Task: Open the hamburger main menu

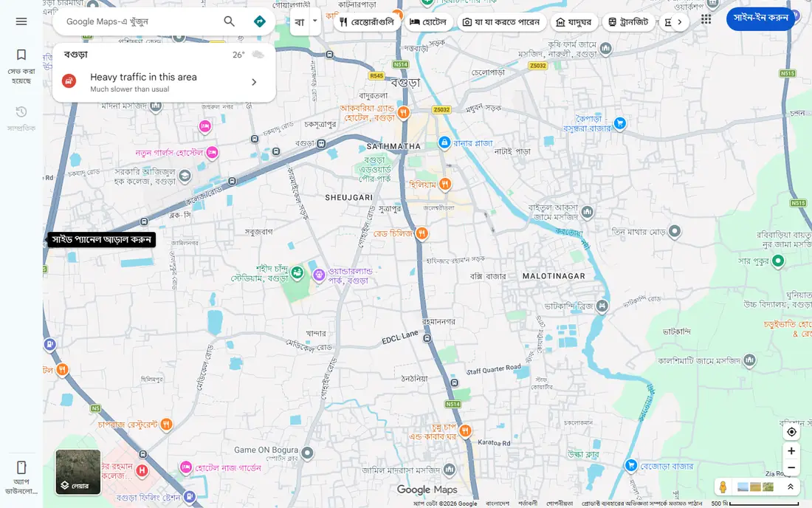Action: click(21, 21)
